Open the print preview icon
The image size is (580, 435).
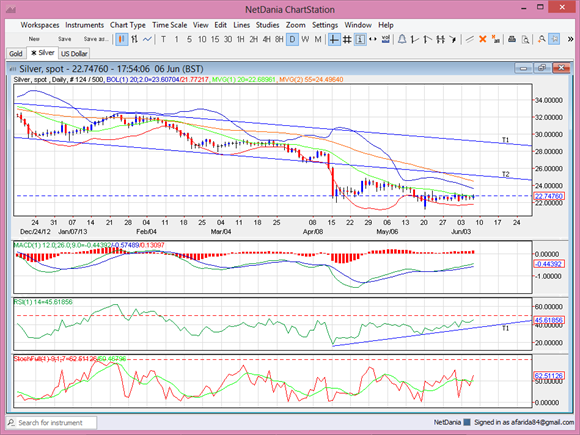pyautogui.click(x=525, y=39)
